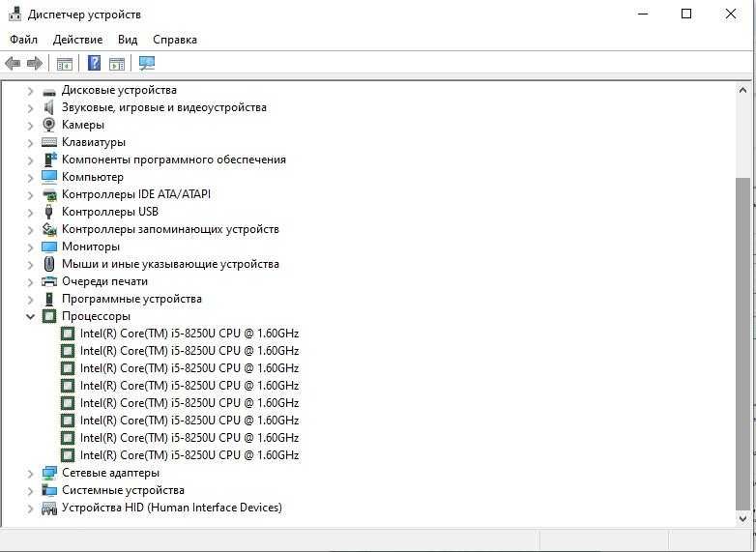This screenshot has width=756, height=552.
Task: Click the icon beside Системные устройства
Action: [x=49, y=490]
